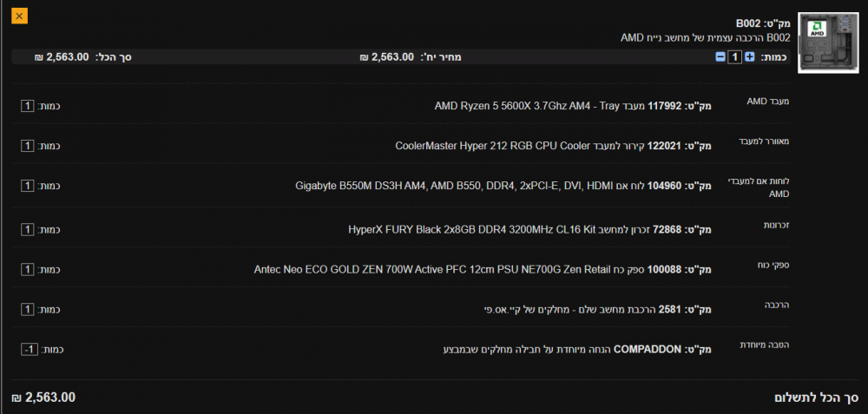Click the 'הרכבה' category label
Screen dimensions: 868x414
pos(776,305)
